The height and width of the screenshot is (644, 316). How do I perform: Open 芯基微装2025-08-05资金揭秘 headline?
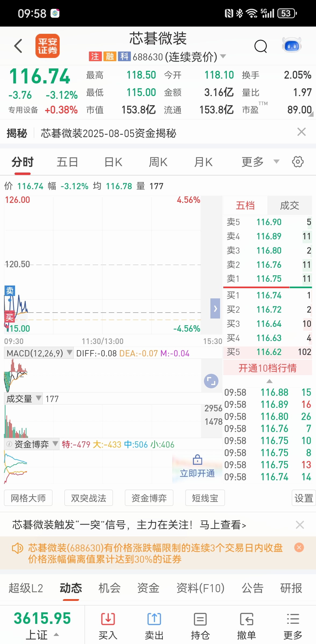tap(108, 133)
